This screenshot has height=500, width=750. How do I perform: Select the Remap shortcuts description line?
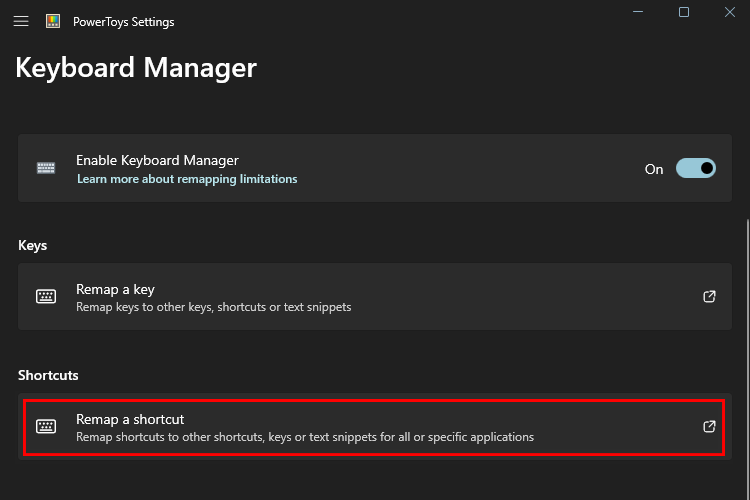pos(305,437)
